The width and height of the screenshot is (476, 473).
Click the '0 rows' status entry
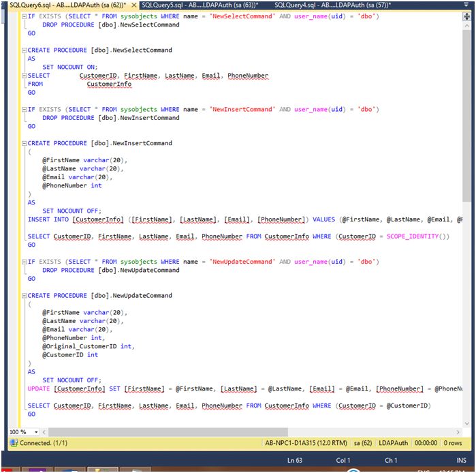(x=453, y=443)
